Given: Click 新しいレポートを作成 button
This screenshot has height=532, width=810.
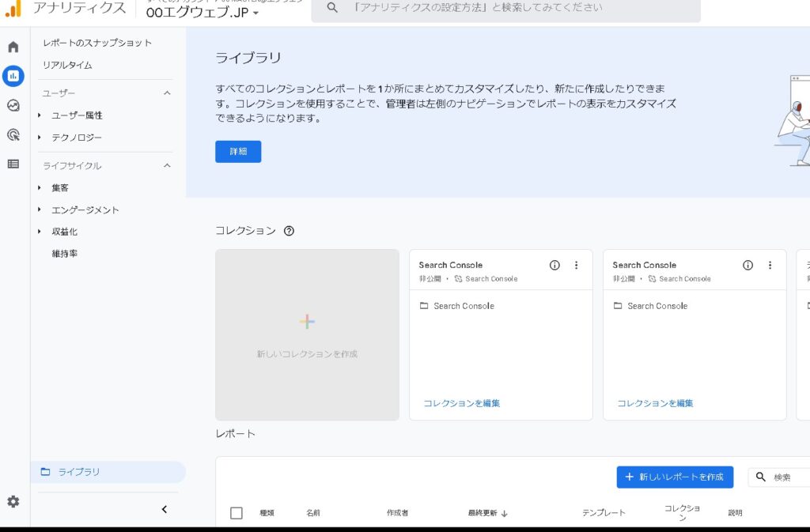Looking at the screenshot, I should click(675, 477).
